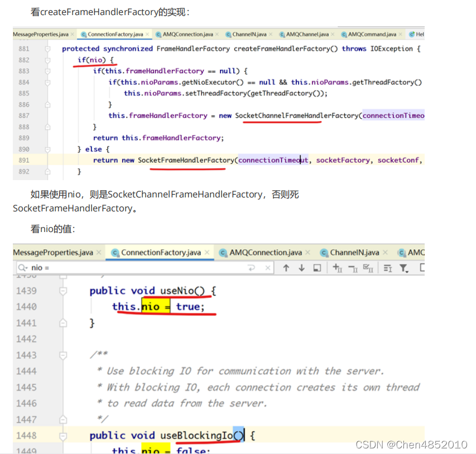476x454 pixels.
Task: Click fold end marker at line 888
Action: pos(47,127)
